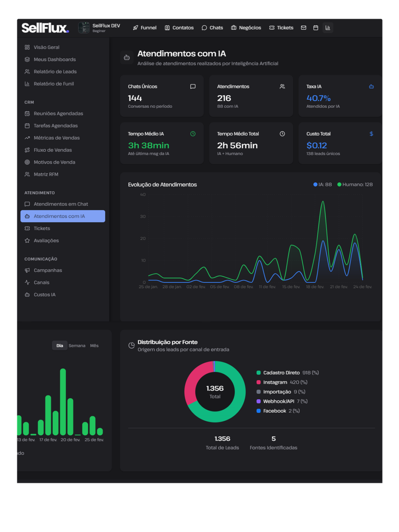This screenshot has height=532, width=399.
Task: Switch chart period to Semana
Action: click(77, 346)
